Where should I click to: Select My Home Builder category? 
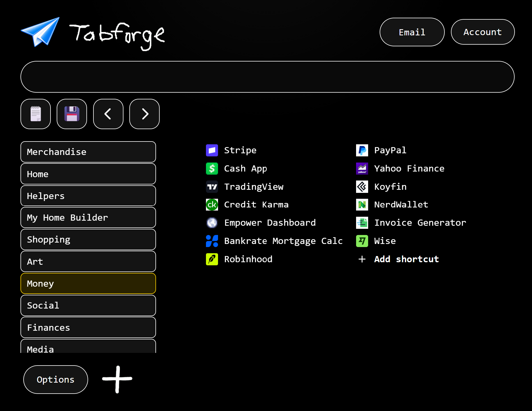(88, 218)
